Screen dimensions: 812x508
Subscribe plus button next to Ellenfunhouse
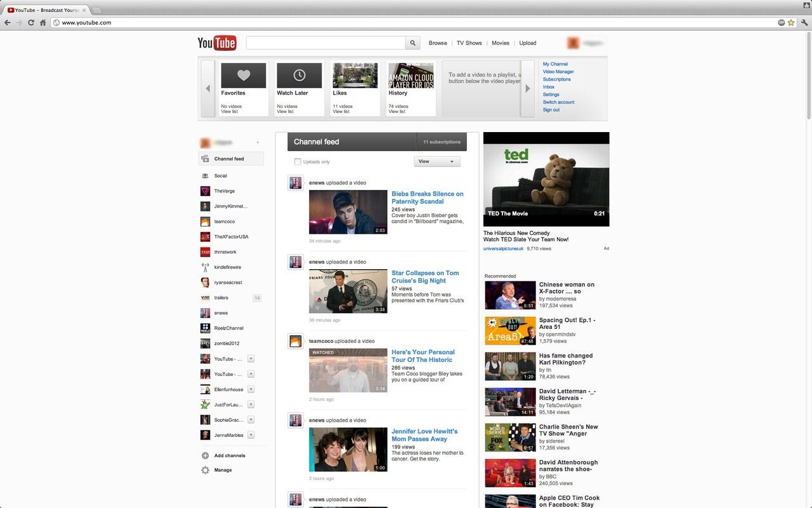pyautogui.click(x=251, y=389)
